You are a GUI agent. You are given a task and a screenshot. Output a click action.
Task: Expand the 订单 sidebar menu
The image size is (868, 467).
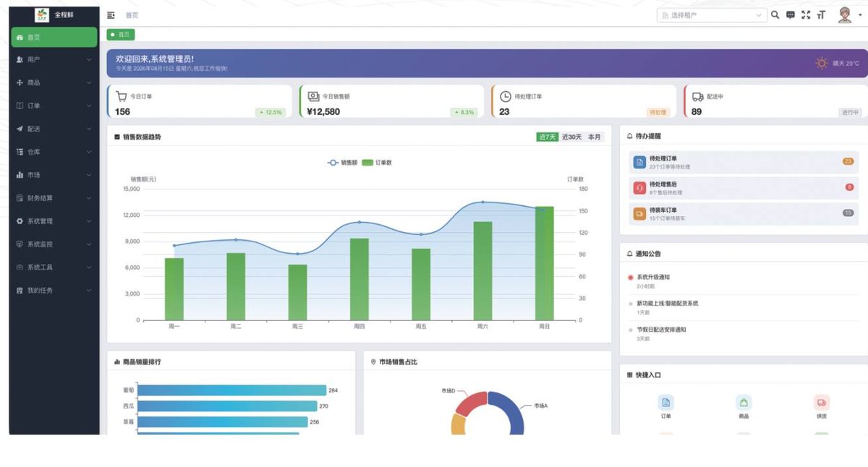[54, 106]
